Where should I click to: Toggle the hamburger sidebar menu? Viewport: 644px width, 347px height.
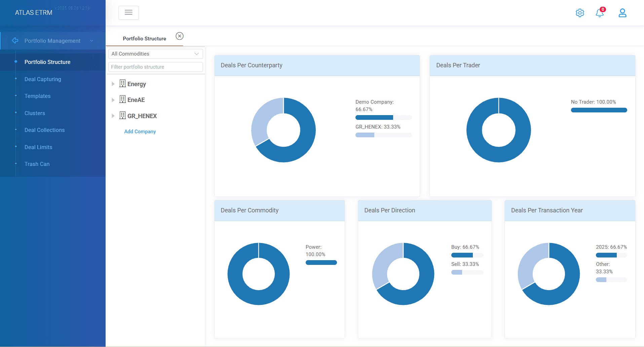tap(128, 12)
